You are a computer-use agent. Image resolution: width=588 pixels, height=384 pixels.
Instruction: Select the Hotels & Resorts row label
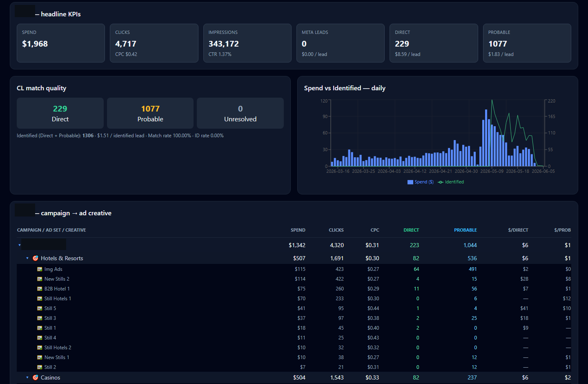pos(62,258)
